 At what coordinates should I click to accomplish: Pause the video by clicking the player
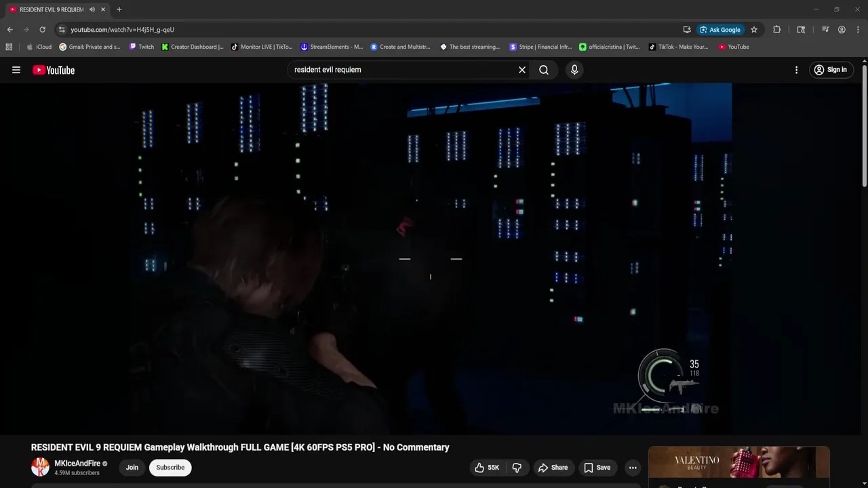430,258
